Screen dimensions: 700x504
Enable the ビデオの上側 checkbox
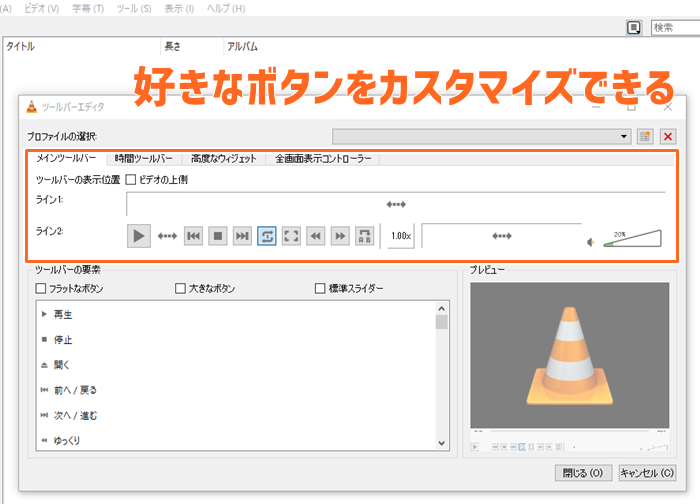pyautogui.click(x=131, y=180)
